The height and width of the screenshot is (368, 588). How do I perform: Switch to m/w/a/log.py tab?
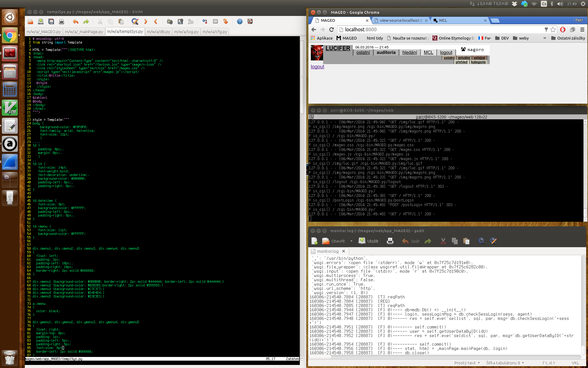click(x=186, y=32)
